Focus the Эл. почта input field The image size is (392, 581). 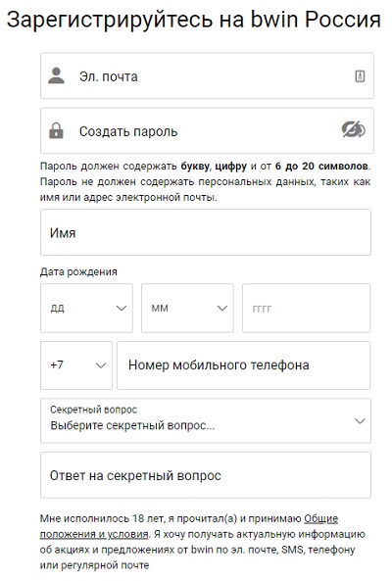click(207, 76)
